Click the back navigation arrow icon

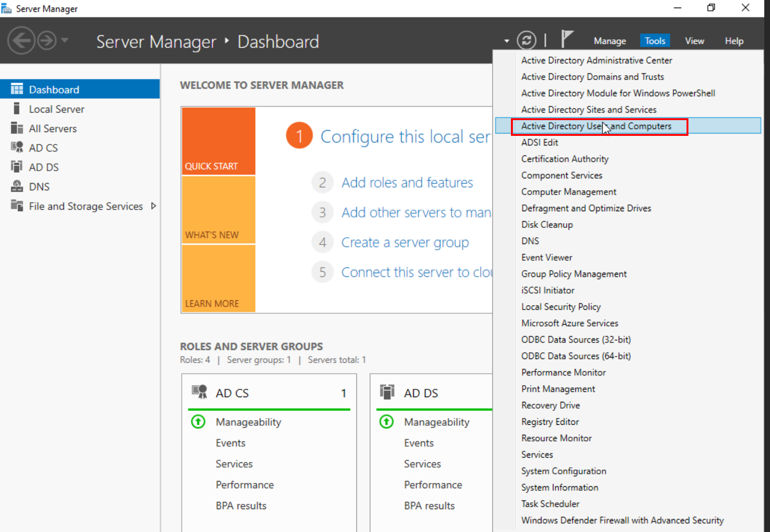click(x=21, y=41)
